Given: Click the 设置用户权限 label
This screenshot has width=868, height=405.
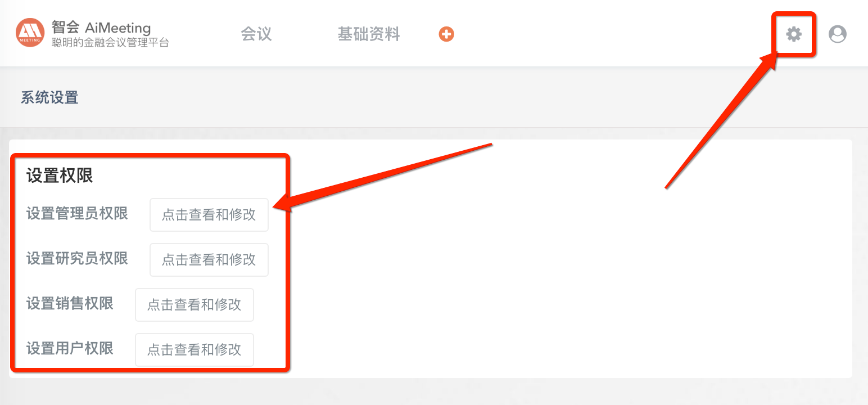Looking at the screenshot, I should pyautogui.click(x=70, y=349).
